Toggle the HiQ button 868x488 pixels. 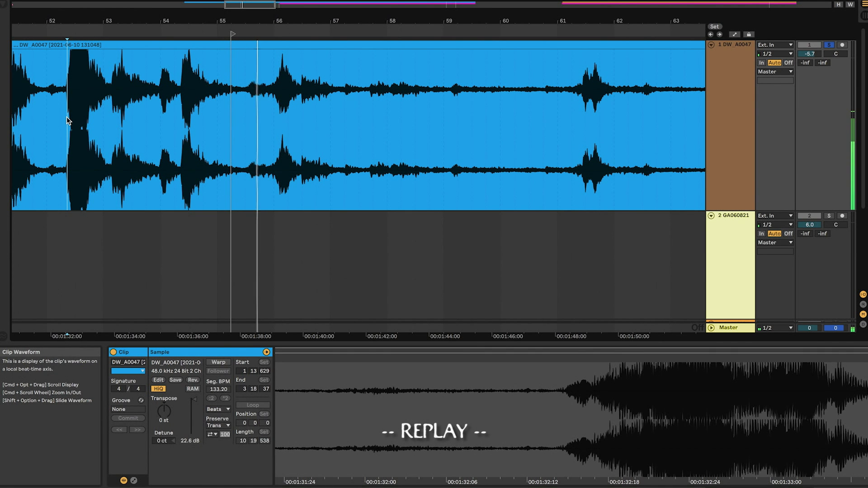(158, 389)
